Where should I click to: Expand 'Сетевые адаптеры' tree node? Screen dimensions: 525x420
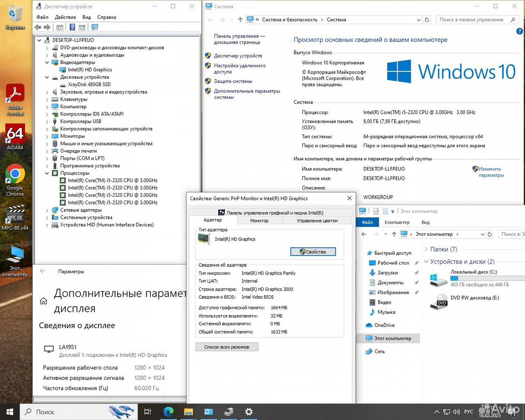coord(47,210)
